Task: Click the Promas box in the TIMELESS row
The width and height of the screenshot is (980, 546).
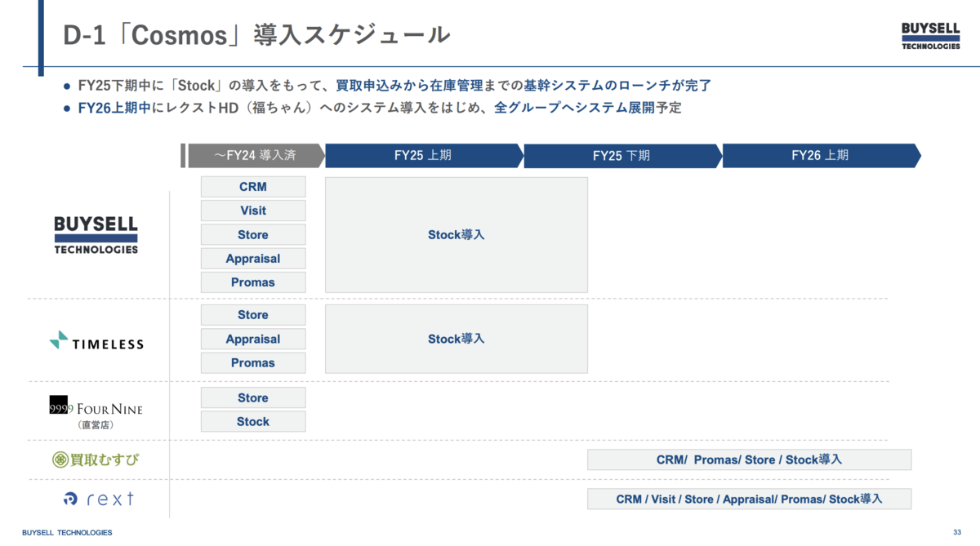Action: pos(253,363)
